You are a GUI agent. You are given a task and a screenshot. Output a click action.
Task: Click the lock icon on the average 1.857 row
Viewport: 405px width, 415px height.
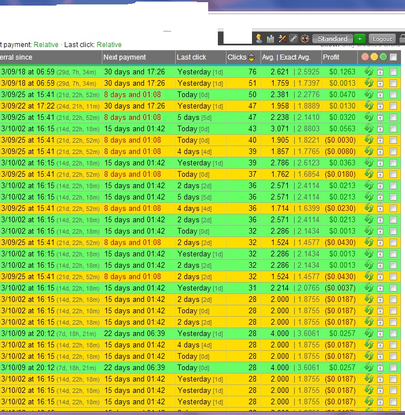point(380,151)
